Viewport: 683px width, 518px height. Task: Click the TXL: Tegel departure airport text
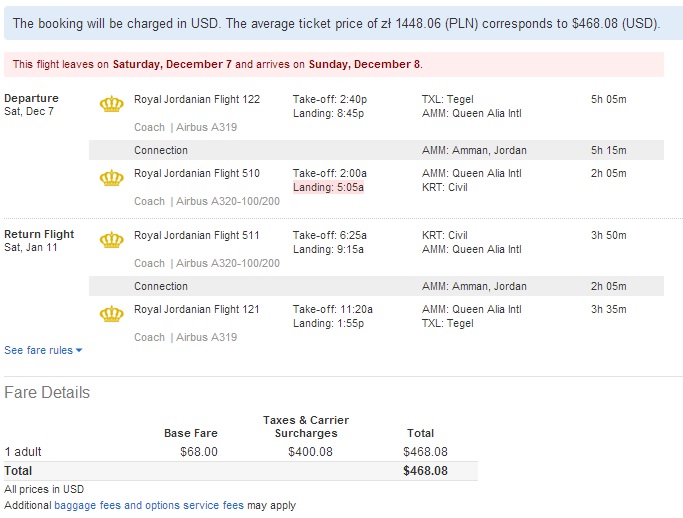[x=447, y=99]
